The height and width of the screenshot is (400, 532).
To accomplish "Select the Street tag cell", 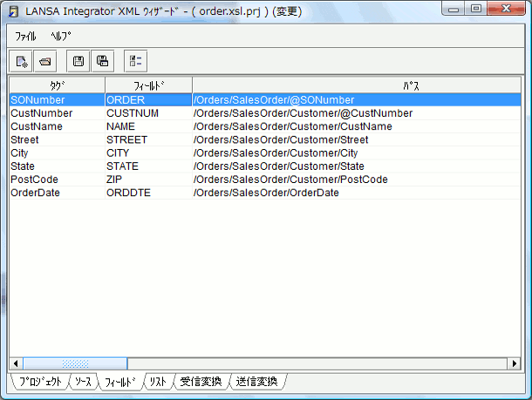I will tap(57, 139).
